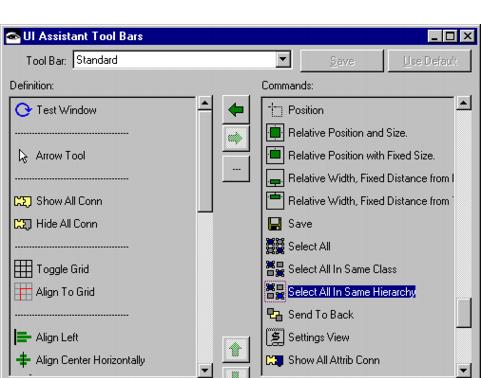Screen dimensions: 482x378
Task: Click the green left arrow add button
Action: pyautogui.click(x=236, y=110)
